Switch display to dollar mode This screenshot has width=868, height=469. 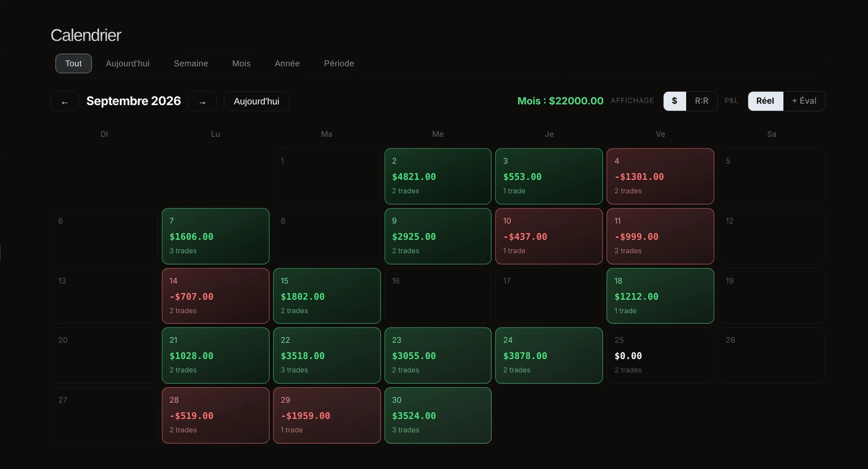click(x=674, y=101)
